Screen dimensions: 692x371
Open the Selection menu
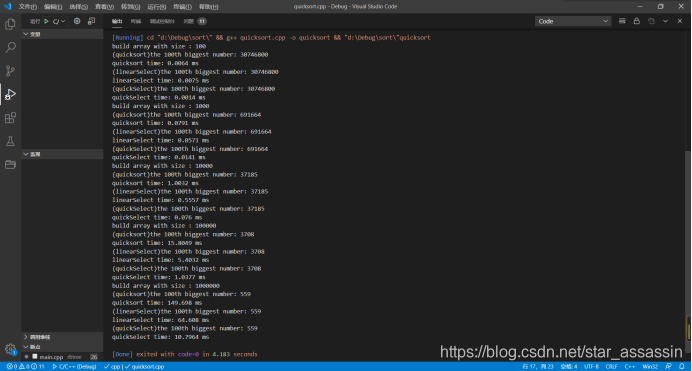tap(79, 7)
